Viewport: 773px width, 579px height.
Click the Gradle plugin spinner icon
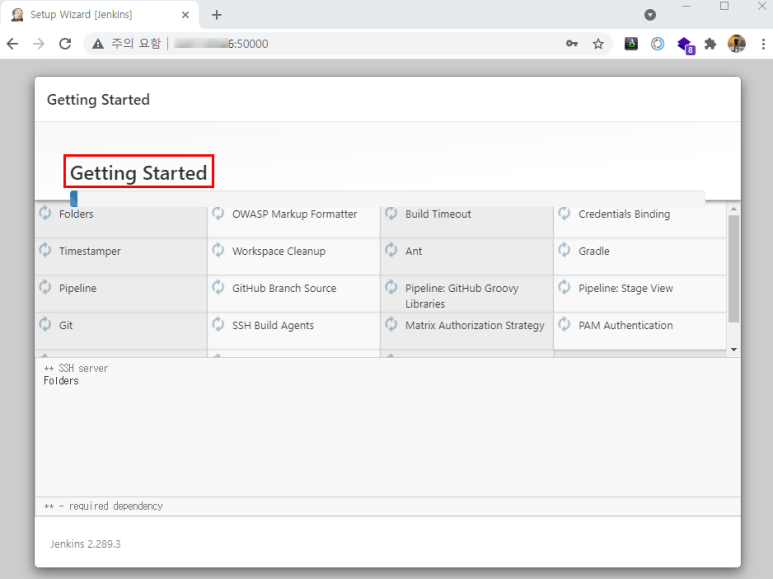(x=564, y=250)
